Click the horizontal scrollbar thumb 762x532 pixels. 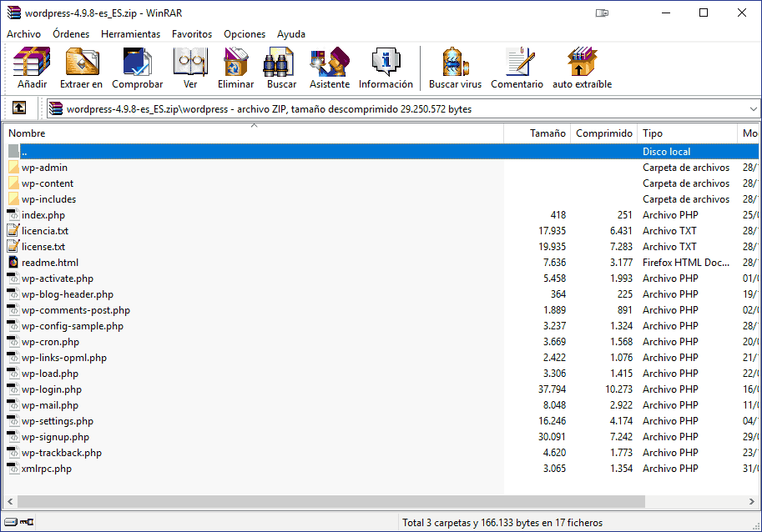[x=331, y=501]
